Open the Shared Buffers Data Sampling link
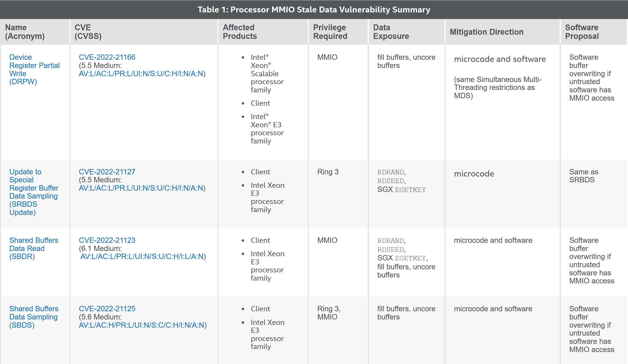628x364 pixels. tap(34, 317)
